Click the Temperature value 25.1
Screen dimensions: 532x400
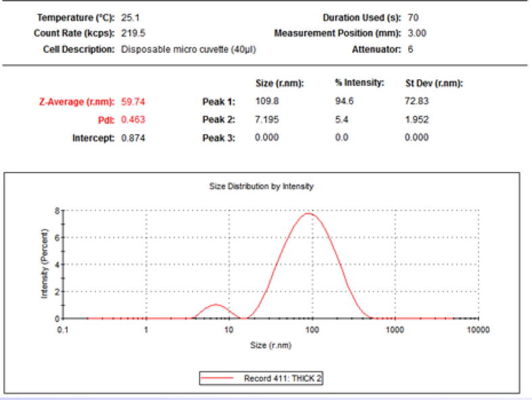point(129,17)
